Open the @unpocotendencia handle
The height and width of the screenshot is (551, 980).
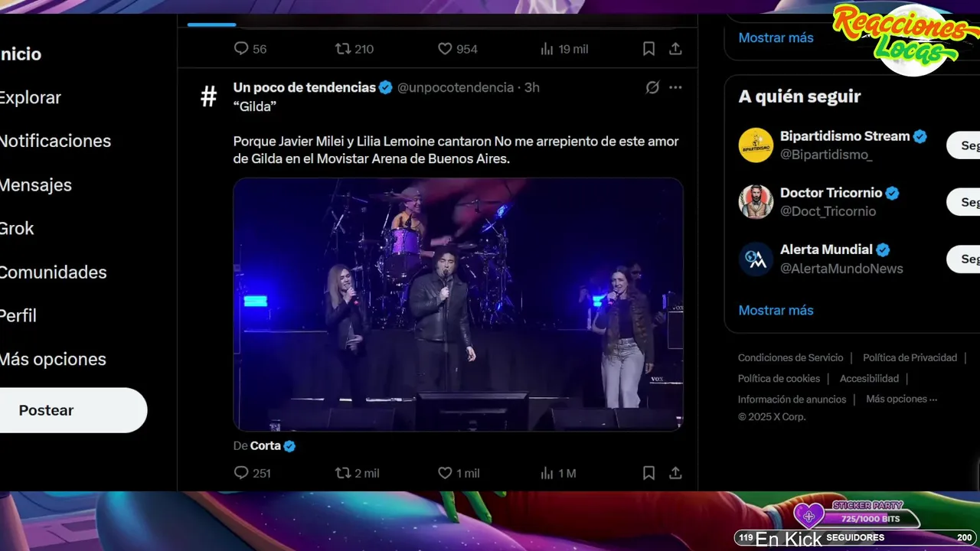click(x=455, y=87)
